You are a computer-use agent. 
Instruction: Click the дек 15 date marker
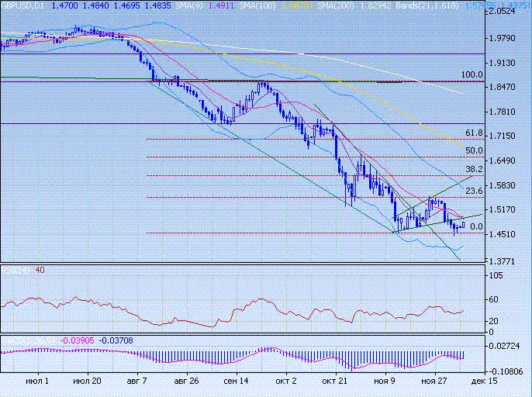click(x=479, y=381)
